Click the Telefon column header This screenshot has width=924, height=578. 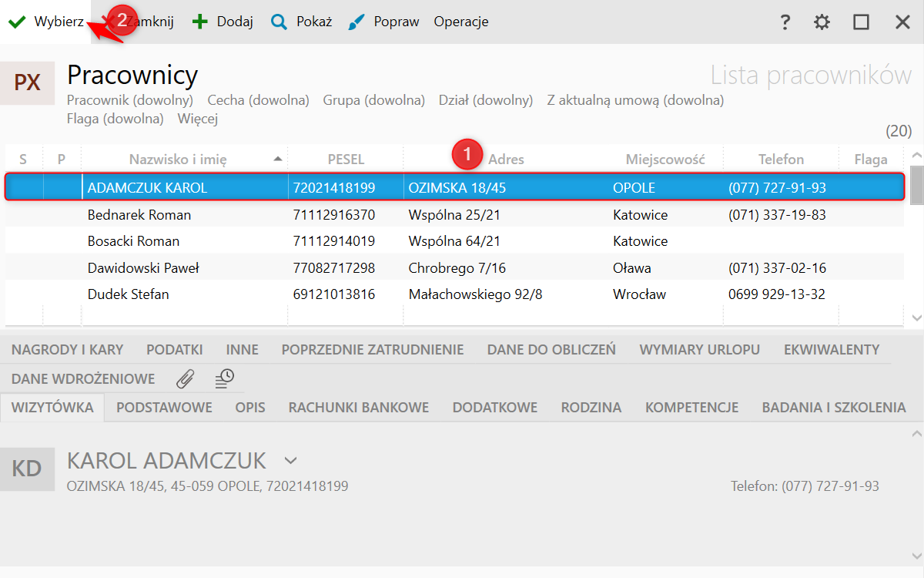point(781,159)
